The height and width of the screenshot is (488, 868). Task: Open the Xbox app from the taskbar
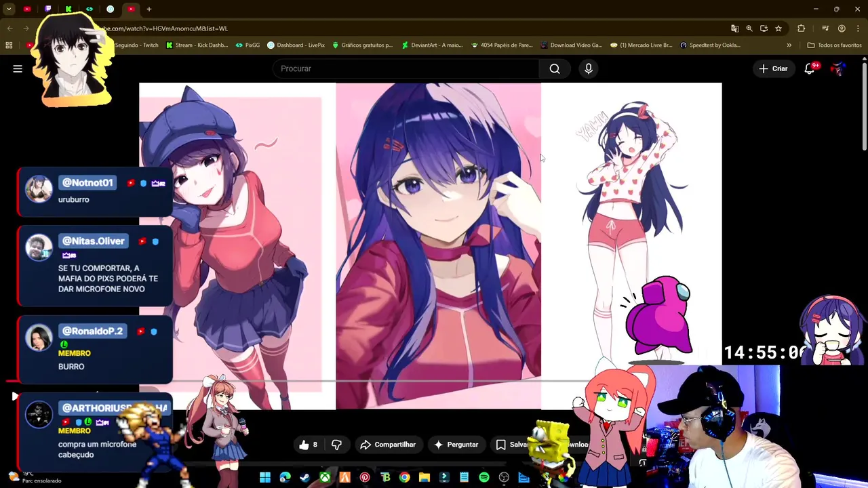click(325, 478)
